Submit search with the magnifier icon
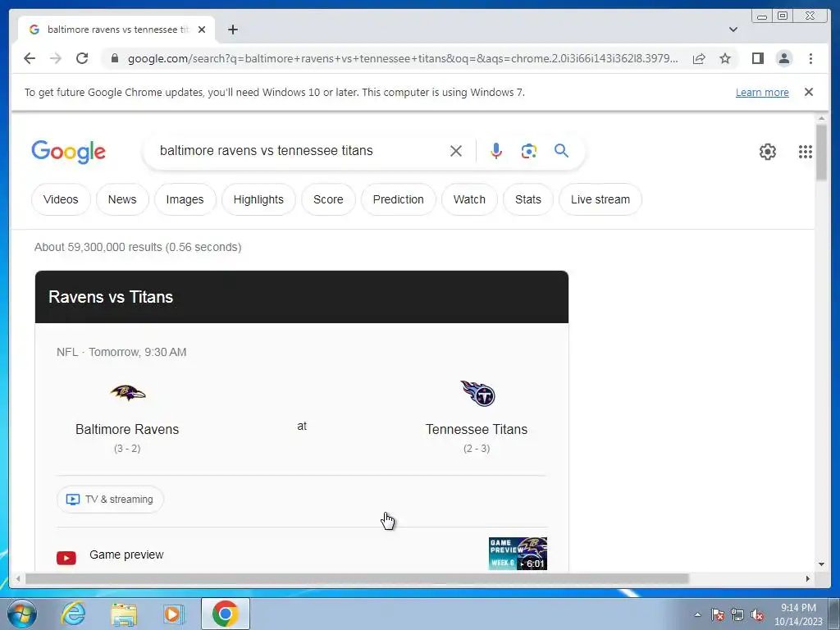The width and height of the screenshot is (840, 630). [x=561, y=151]
